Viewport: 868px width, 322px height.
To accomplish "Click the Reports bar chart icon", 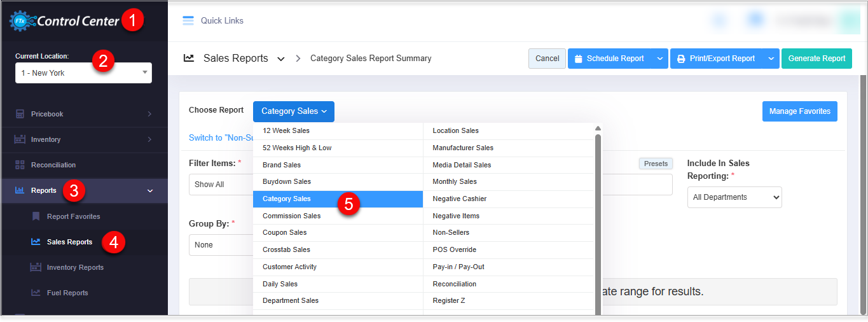I will [x=19, y=190].
